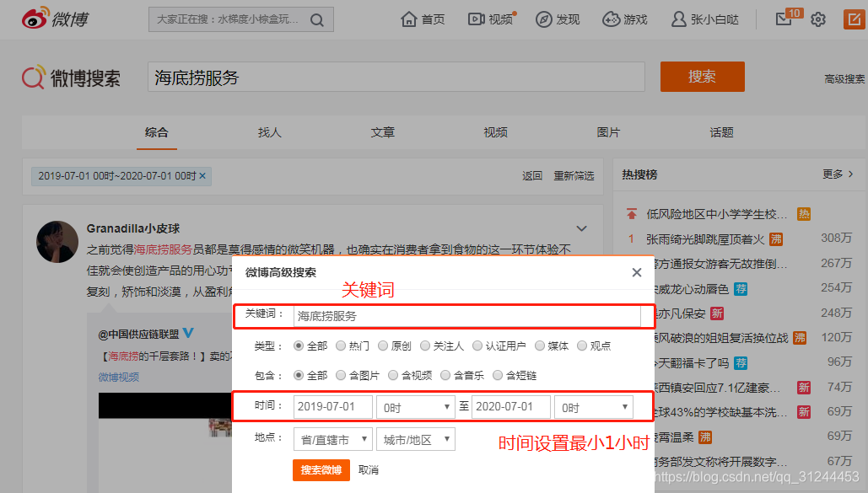Switch to the 找人 tab

point(270,132)
